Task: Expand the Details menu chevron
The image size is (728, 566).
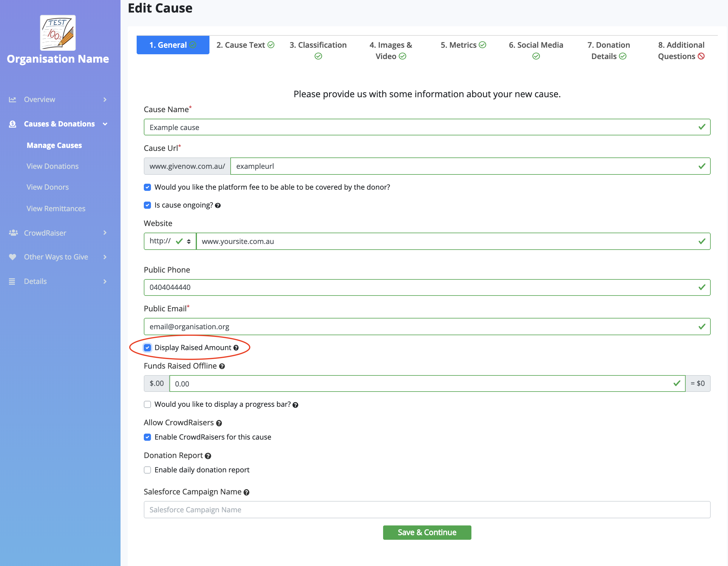Action: [105, 282]
